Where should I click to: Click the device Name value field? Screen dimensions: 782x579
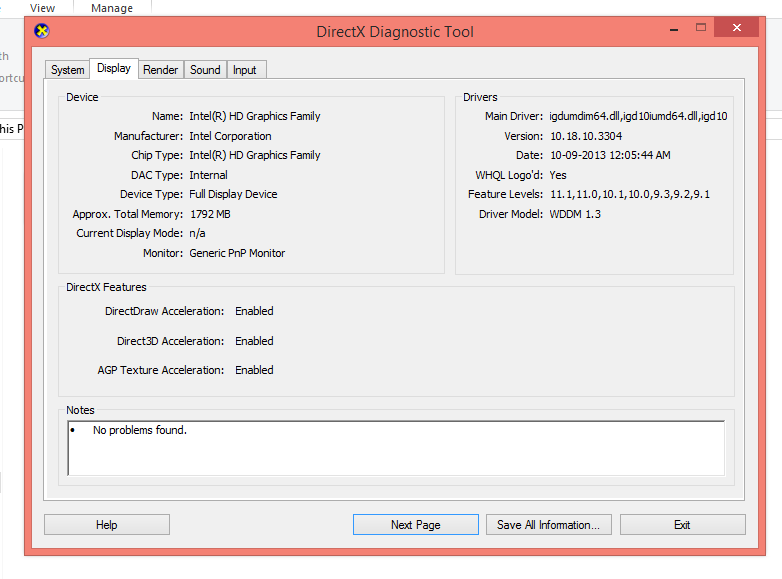(x=255, y=116)
